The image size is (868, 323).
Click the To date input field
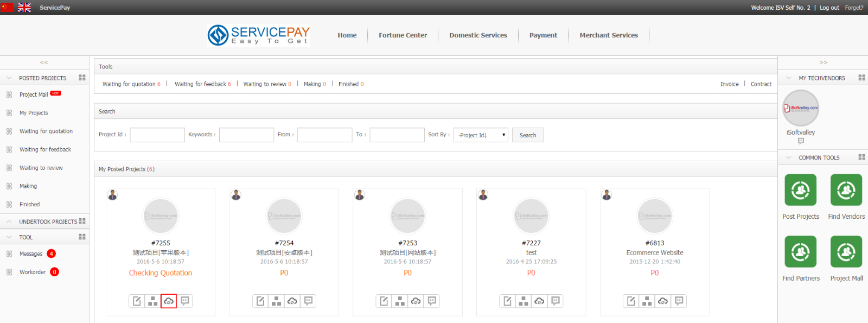pos(397,135)
